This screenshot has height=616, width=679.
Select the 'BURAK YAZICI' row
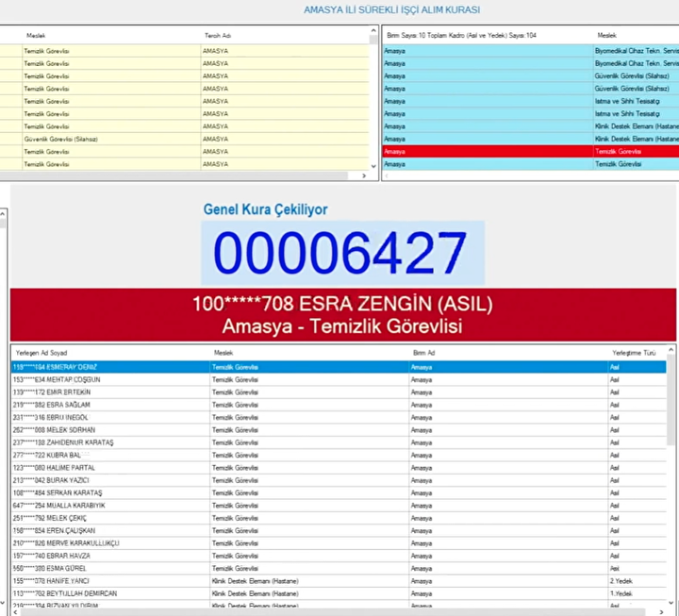[x=339, y=480]
